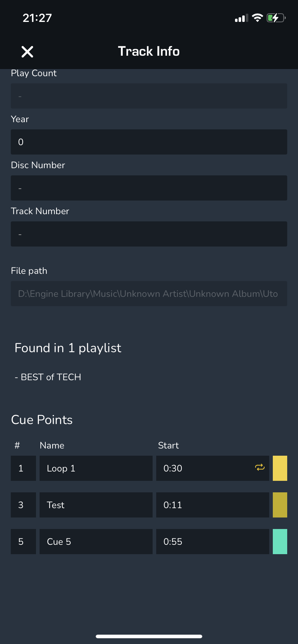Tap the Track Number input field

click(x=149, y=234)
